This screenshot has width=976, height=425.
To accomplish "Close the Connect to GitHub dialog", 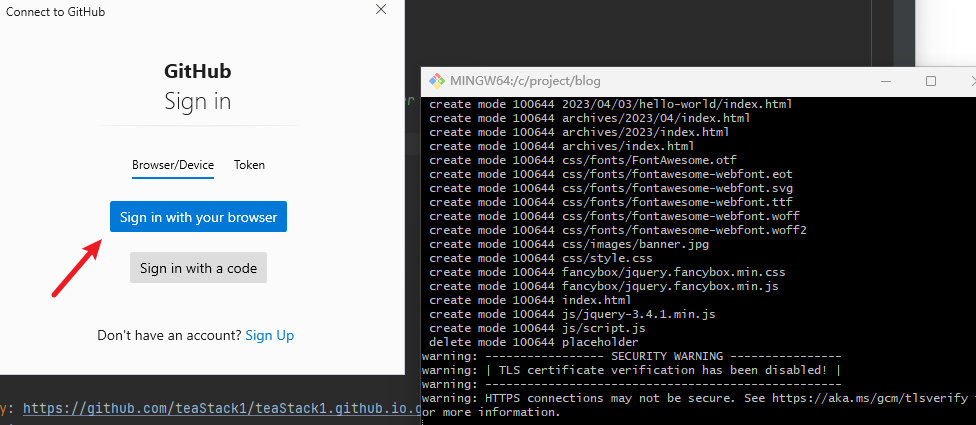I will coord(381,9).
